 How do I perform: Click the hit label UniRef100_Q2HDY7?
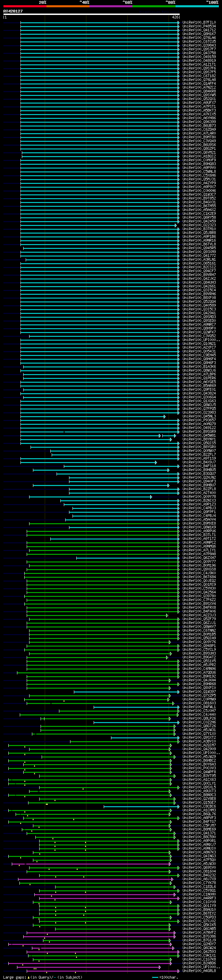pos(199,944)
